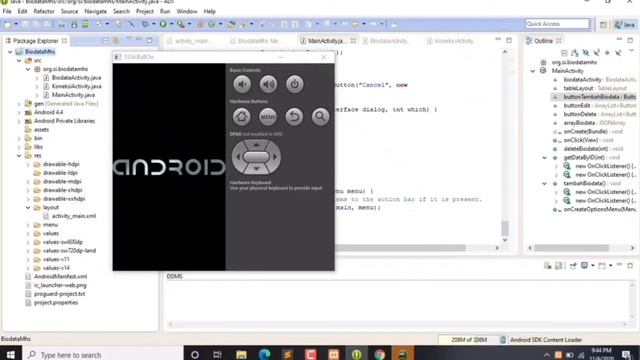Screen dimensions: 640x360
Task: Select buttonTambahBiodata field in the Outline
Action: (594, 97)
